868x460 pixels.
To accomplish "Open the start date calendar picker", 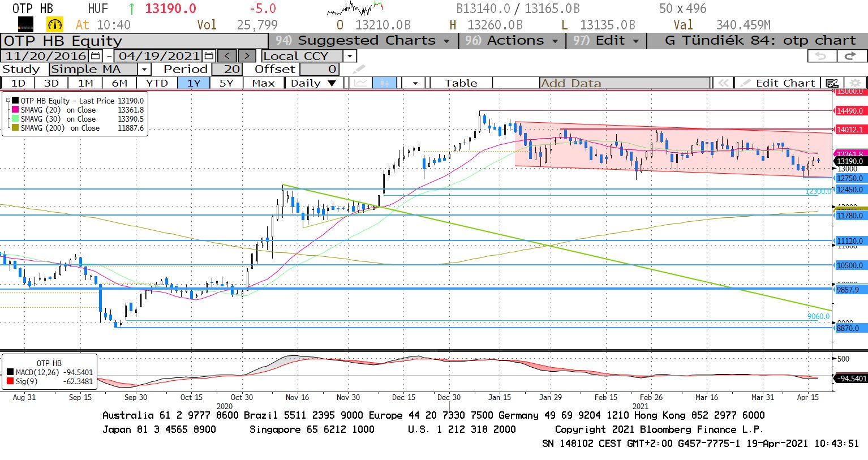I will [x=96, y=56].
